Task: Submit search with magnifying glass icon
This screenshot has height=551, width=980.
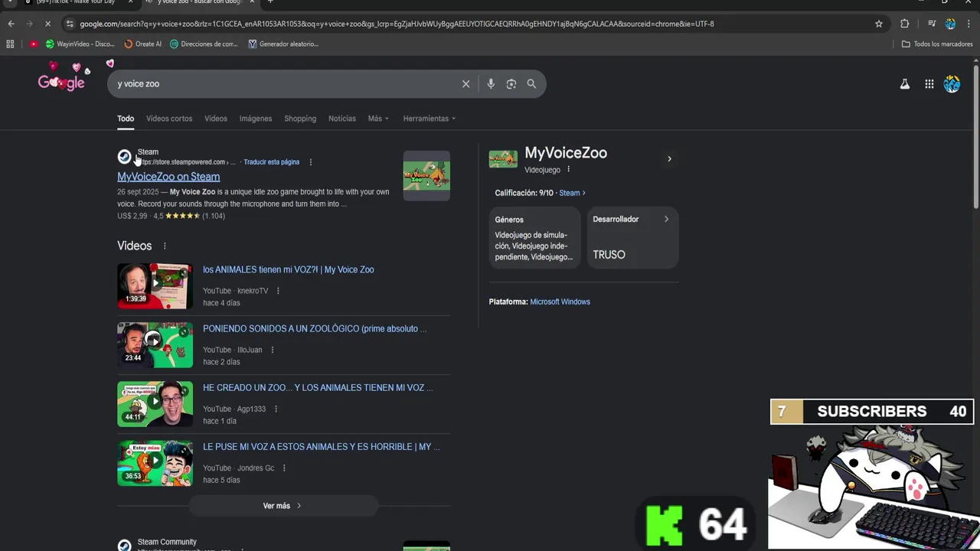Action: pos(531,84)
